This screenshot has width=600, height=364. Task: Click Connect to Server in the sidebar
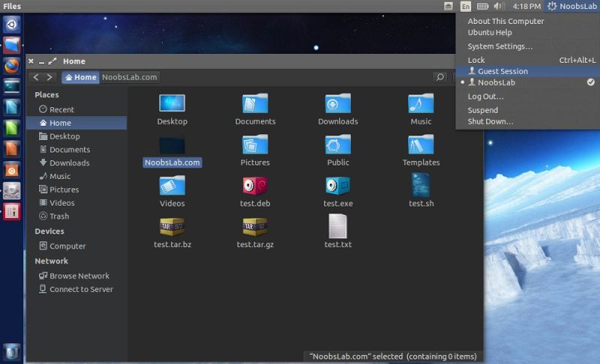[76, 289]
